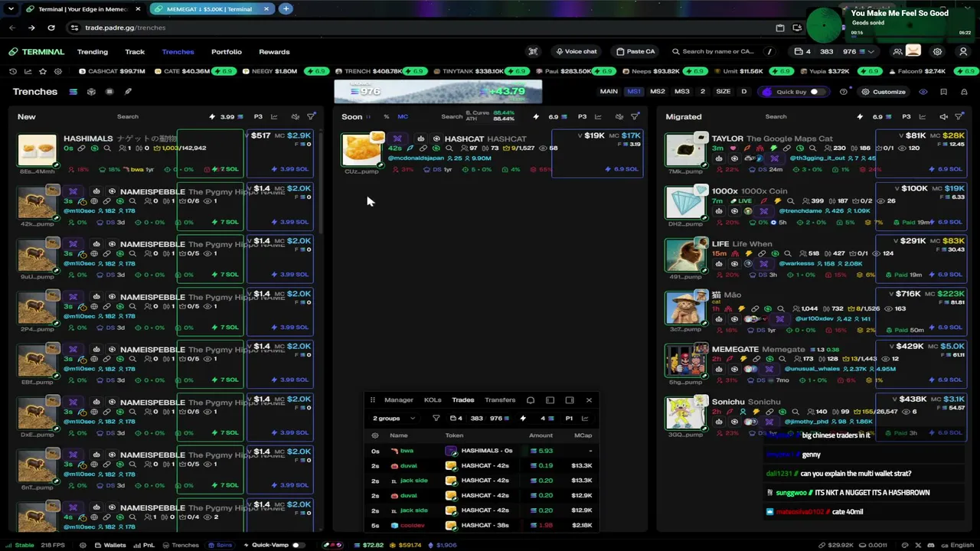Click the chart icon in Migrated column header
This screenshot has width=980, height=551.
point(922,116)
